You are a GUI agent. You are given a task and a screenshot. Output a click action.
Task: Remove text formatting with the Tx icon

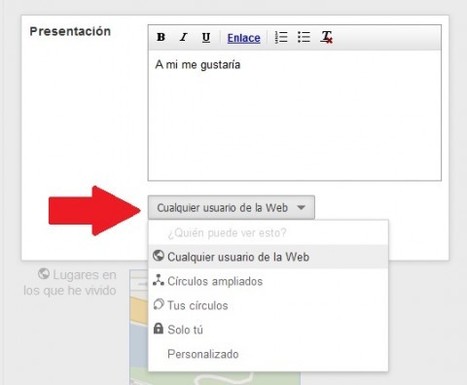coord(326,37)
